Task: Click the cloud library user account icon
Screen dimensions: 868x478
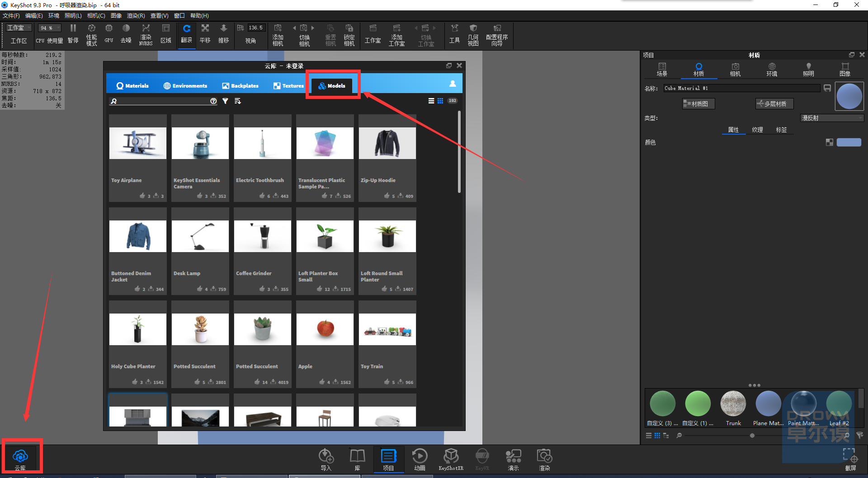Action: tap(453, 84)
